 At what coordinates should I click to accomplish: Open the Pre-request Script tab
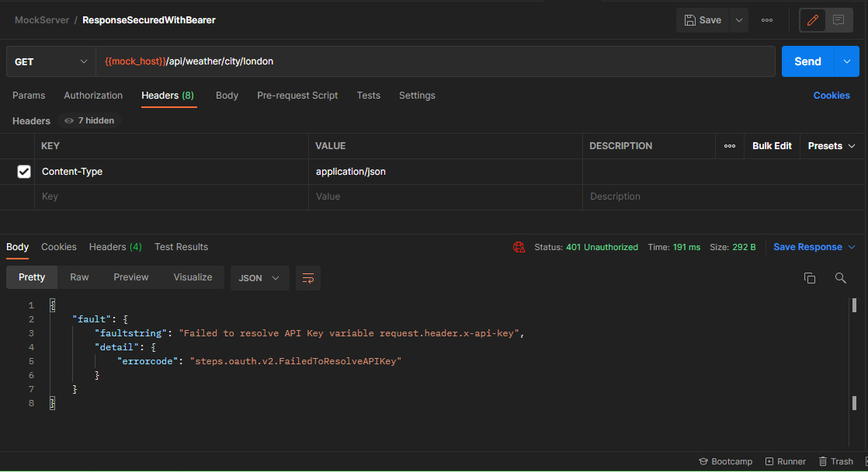click(297, 96)
